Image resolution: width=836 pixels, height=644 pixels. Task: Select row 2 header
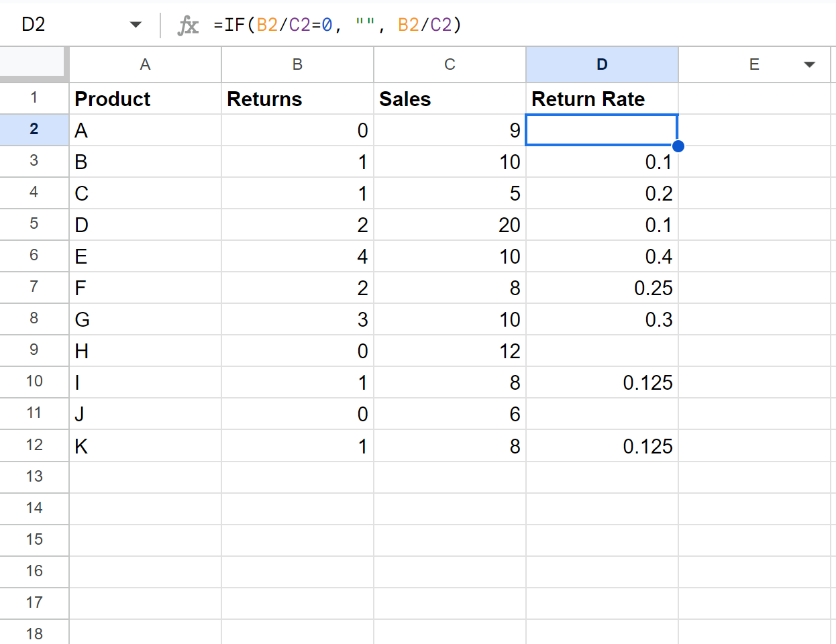coord(34,129)
